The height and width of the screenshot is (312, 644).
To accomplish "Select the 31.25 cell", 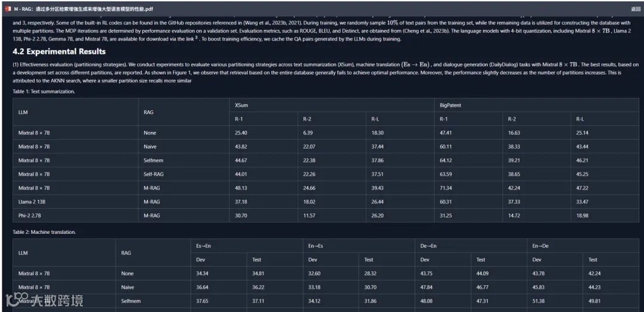I will click(x=445, y=215).
